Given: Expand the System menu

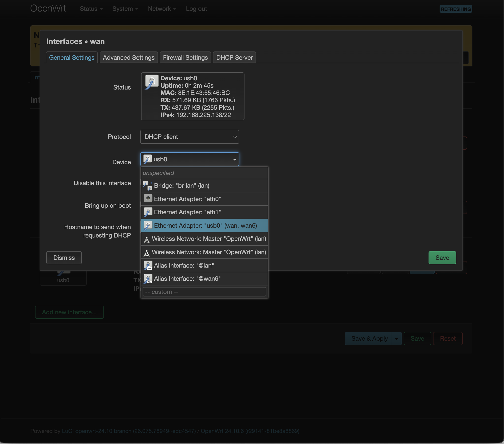Looking at the screenshot, I should (x=125, y=9).
